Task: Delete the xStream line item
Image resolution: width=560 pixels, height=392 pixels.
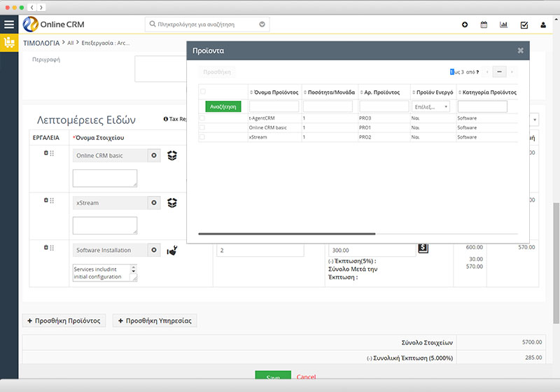Action: click(x=45, y=200)
